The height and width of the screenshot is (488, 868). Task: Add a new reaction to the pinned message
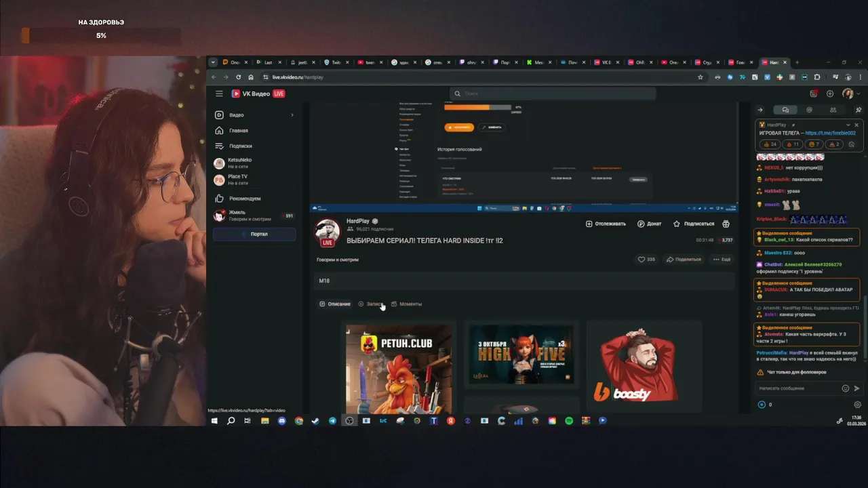pos(852,144)
